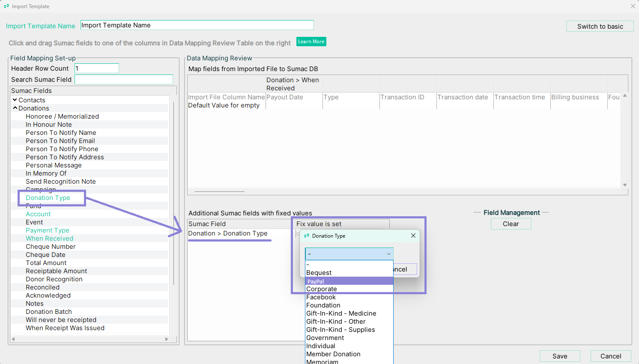
Task: Collapse the Donations tree node
Action: (15, 108)
